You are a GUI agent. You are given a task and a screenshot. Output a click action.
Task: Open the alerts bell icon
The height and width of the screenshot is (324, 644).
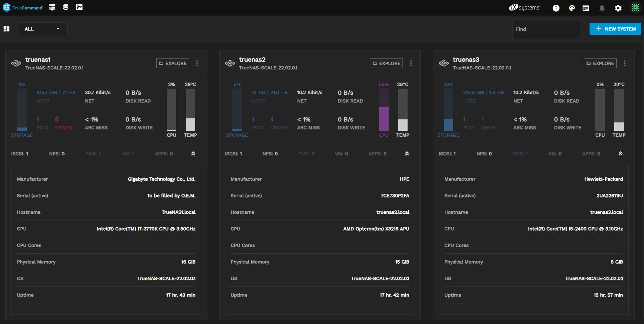click(x=602, y=8)
